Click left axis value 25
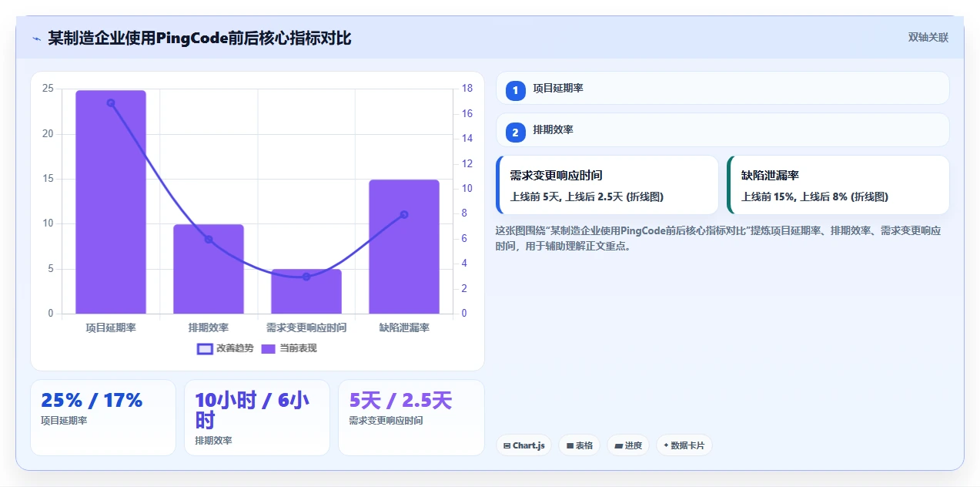The image size is (980, 487). click(48, 89)
